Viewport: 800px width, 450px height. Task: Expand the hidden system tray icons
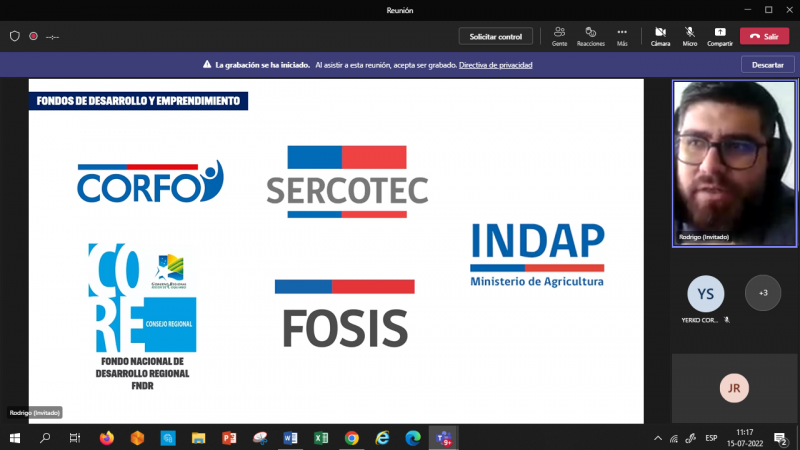tap(658, 438)
